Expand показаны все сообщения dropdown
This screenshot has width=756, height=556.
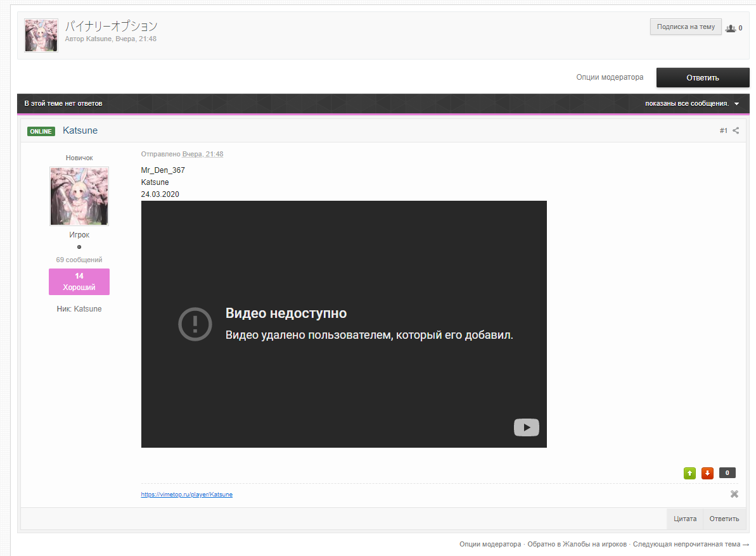click(x=692, y=104)
